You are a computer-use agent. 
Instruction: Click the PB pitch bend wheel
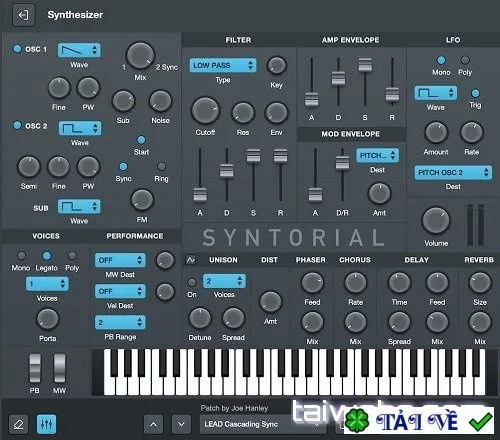35,368
